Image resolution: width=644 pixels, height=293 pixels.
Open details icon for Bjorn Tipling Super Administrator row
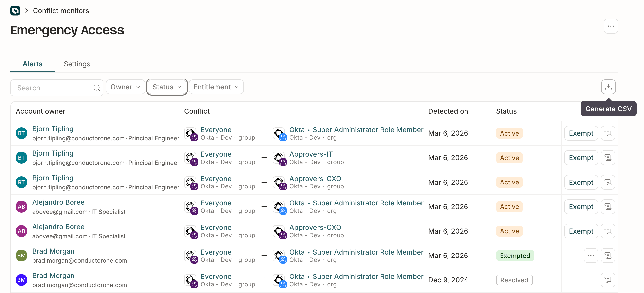click(x=608, y=133)
